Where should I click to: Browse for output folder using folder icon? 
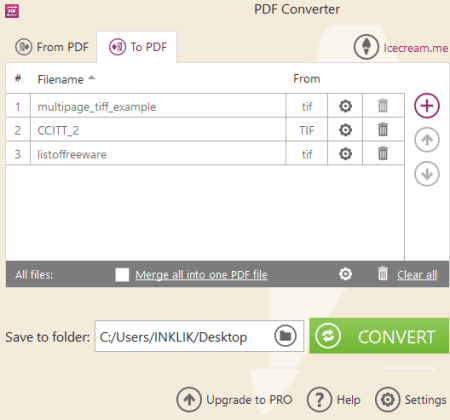[x=285, y=336]
